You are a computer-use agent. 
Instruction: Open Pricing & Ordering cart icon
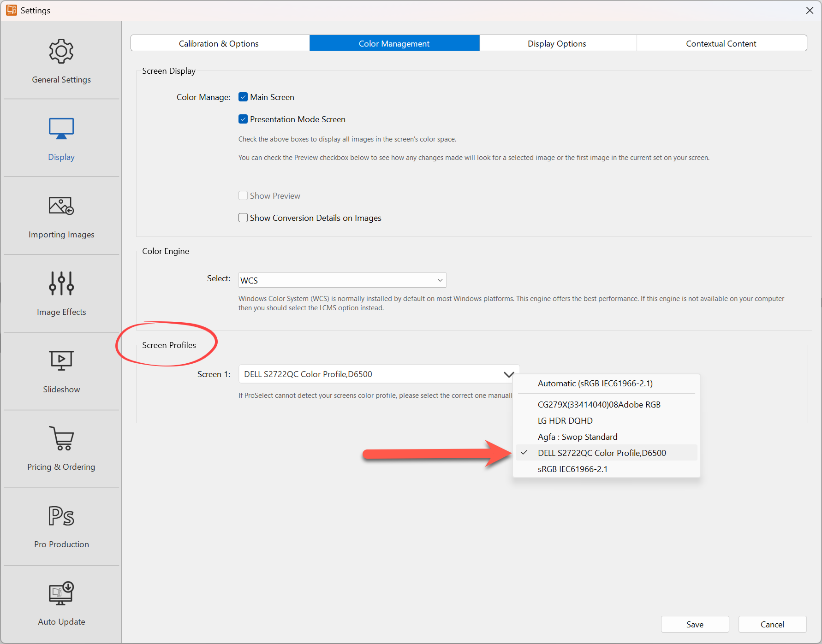click(x=61, y=438)
